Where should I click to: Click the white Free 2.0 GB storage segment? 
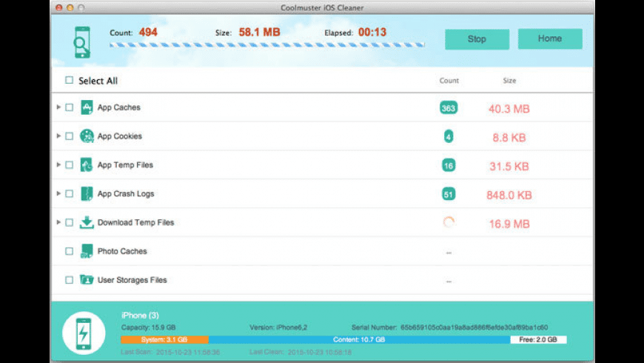(x=538, y=339)
